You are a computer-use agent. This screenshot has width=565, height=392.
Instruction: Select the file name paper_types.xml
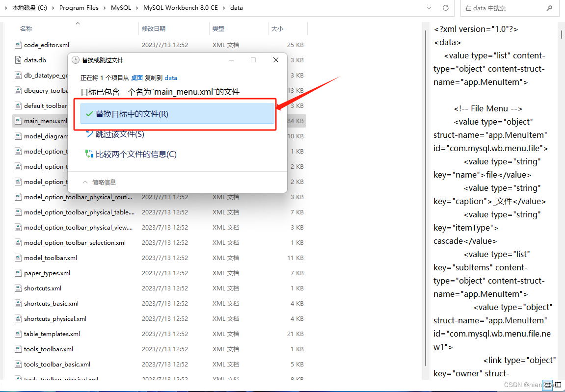(x=47, y=273)
